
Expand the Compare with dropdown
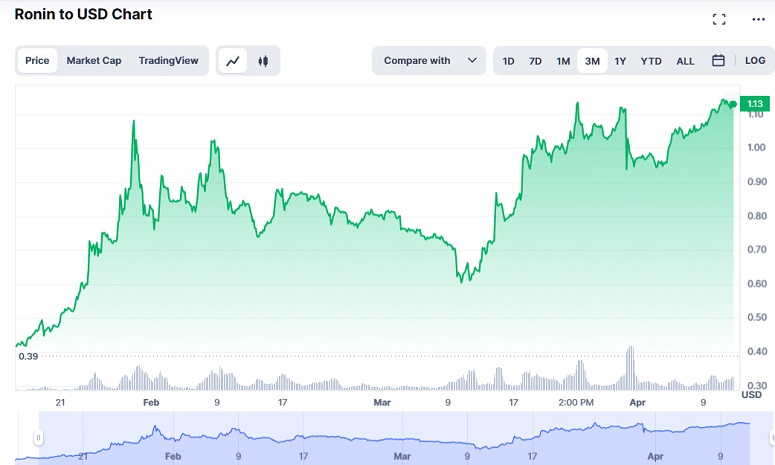[429, 60]
